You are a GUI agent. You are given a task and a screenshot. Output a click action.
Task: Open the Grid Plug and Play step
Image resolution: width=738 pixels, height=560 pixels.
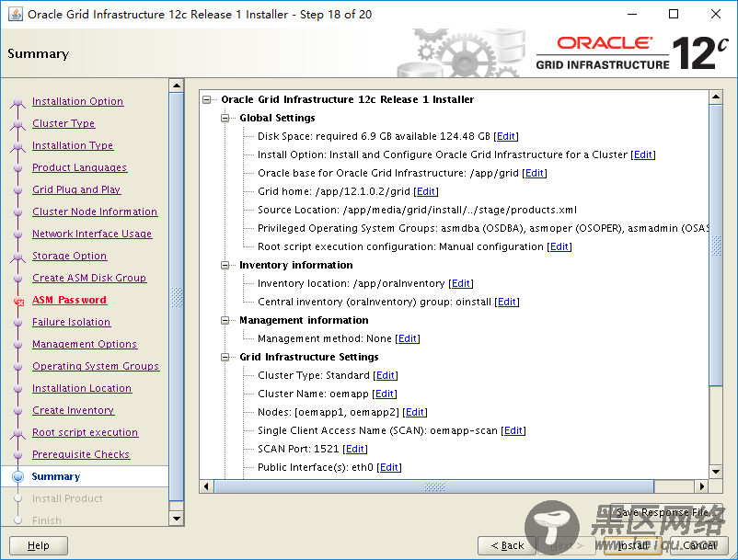[76, 190]
